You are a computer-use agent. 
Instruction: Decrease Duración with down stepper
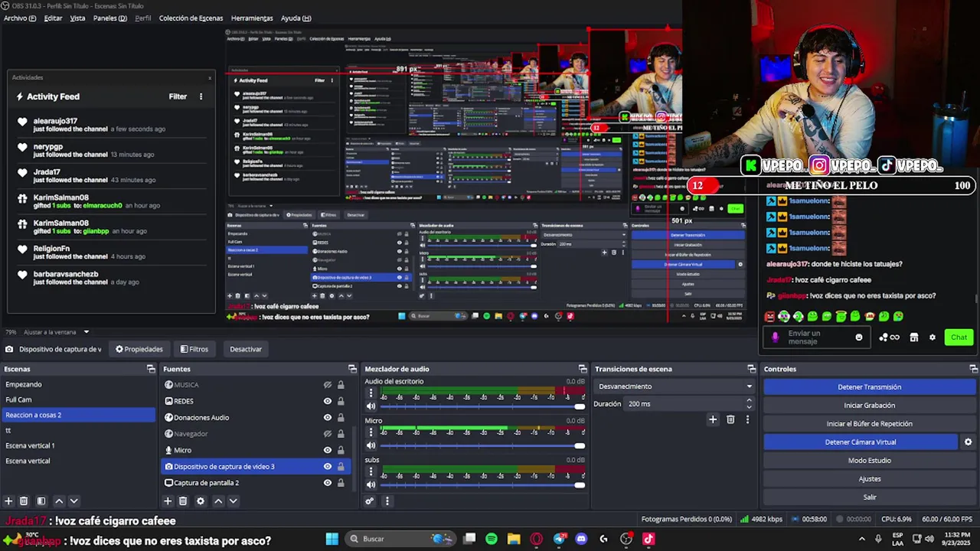750,407
